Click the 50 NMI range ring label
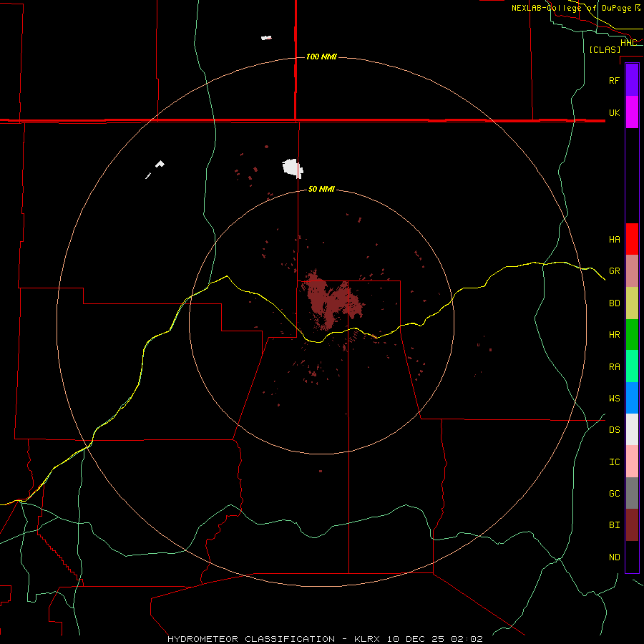This screenshot has width=644, height=644. point(321,189)
